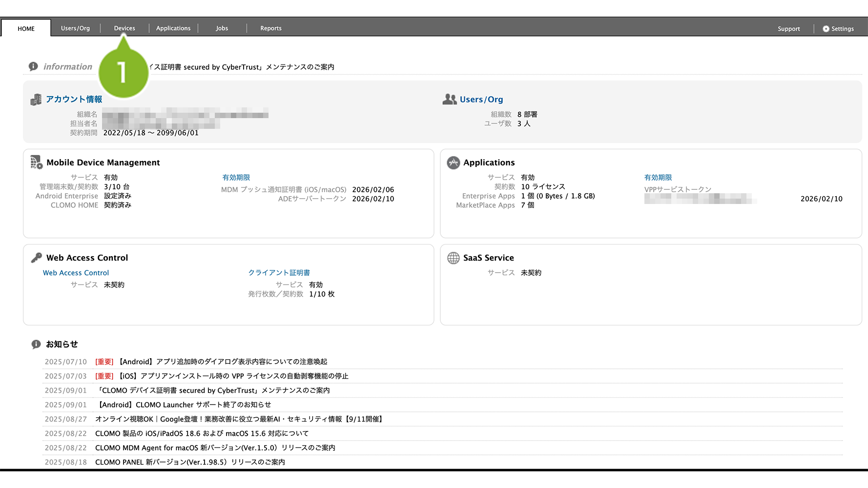Go to the Jobs tab
Image resolution: width=868 pixels, height=488 pixels.
[x=222, y=28]
